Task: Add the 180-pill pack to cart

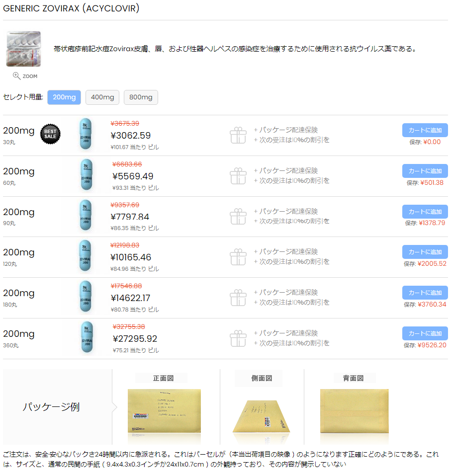Action: [425, 293]
